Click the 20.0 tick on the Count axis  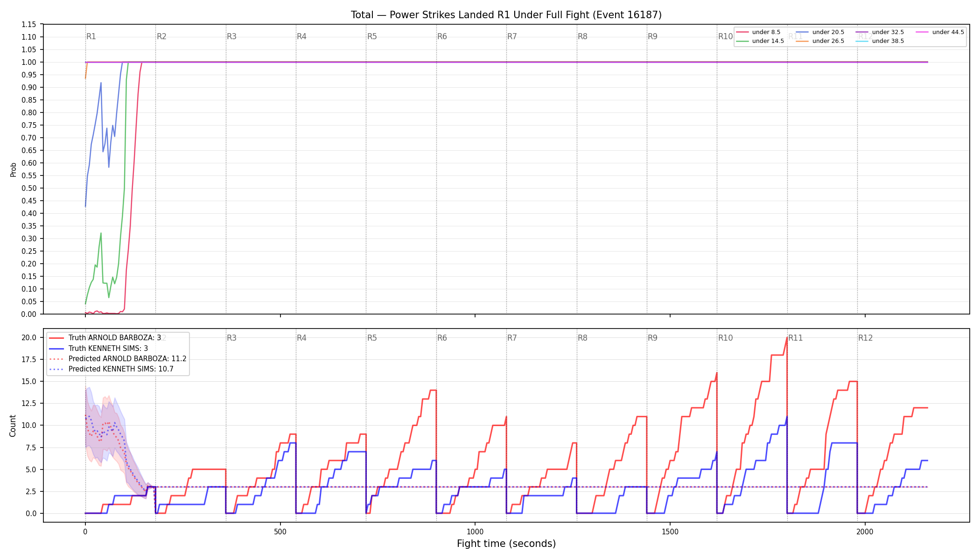click(x=29, y=337)
